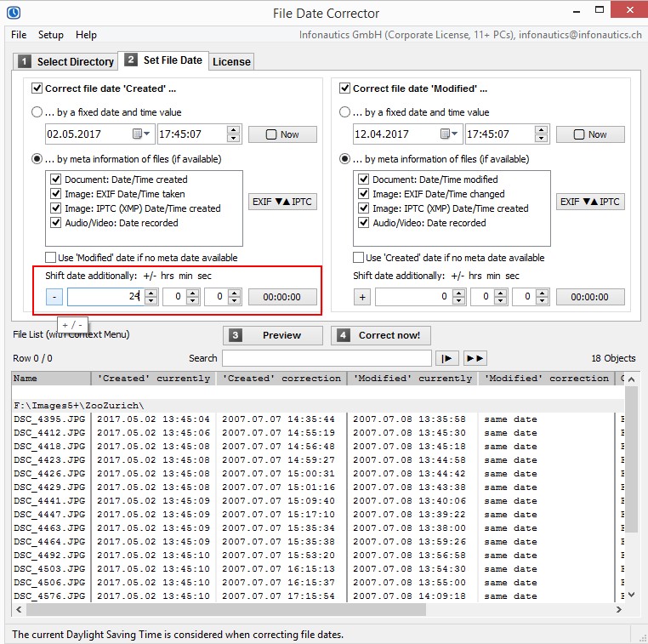Image resolution: width=648 pixels, height=644 pixels.
Task: Enable 'Use Modified date if no meta date available'
Action: pos(51,258)
